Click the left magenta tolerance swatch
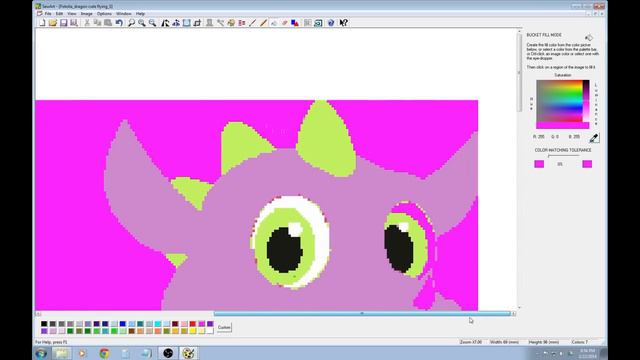The height and width of the screenshot is (360, 640). click(x=539, y=164)
